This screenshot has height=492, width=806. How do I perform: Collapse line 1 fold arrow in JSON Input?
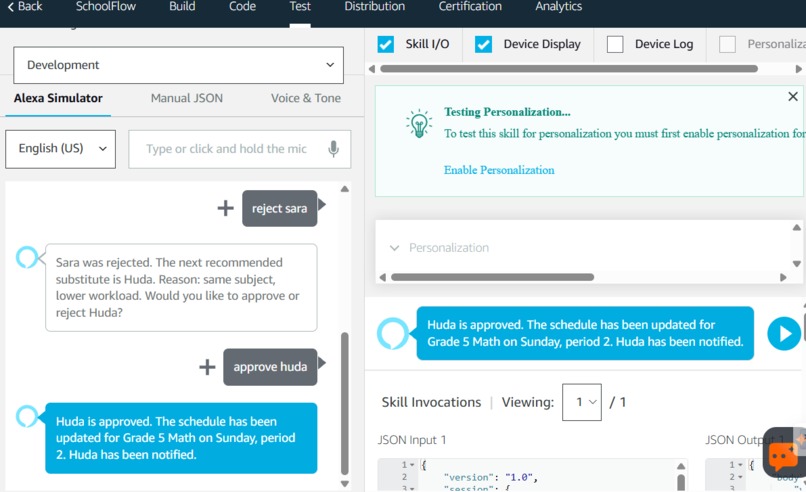412,465
